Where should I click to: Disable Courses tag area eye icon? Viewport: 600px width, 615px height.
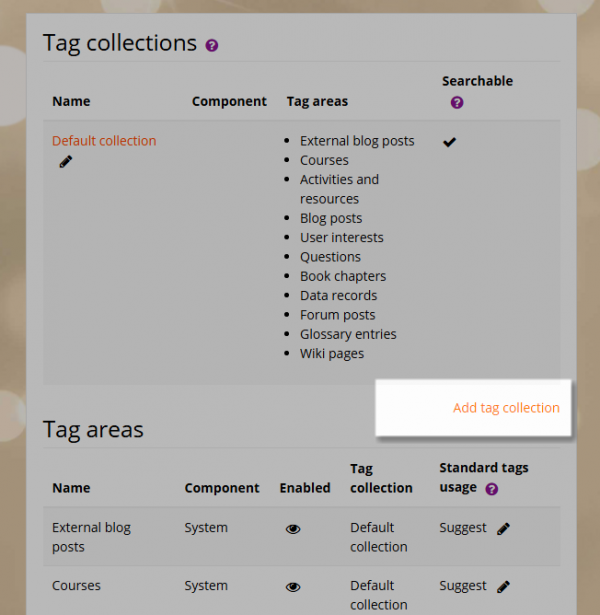click(x=293, y=587)
